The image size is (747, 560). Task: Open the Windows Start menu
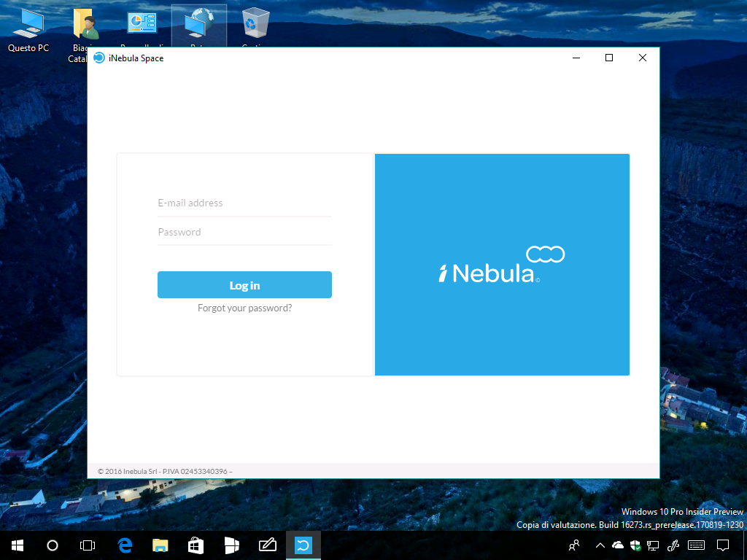click(18, 545)
